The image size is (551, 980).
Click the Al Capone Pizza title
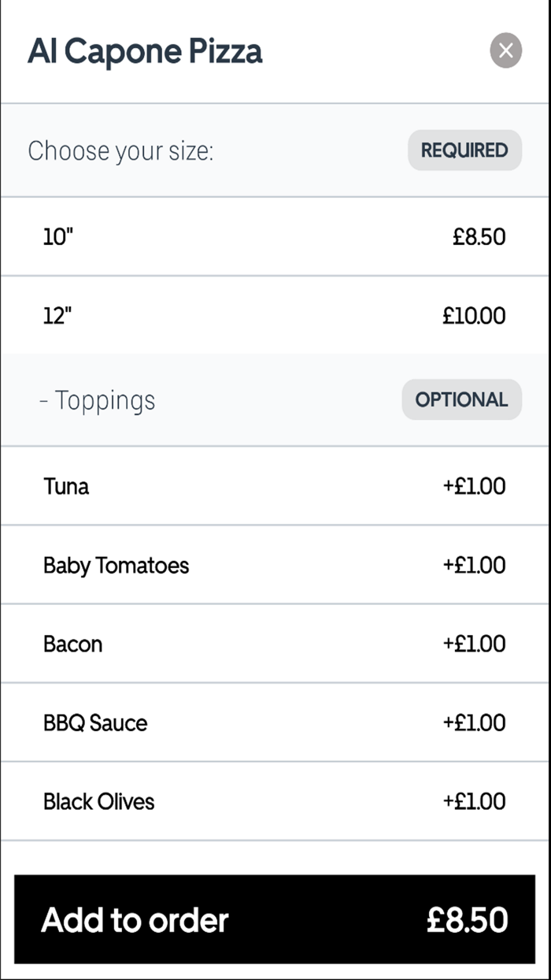tap(146, 50)
